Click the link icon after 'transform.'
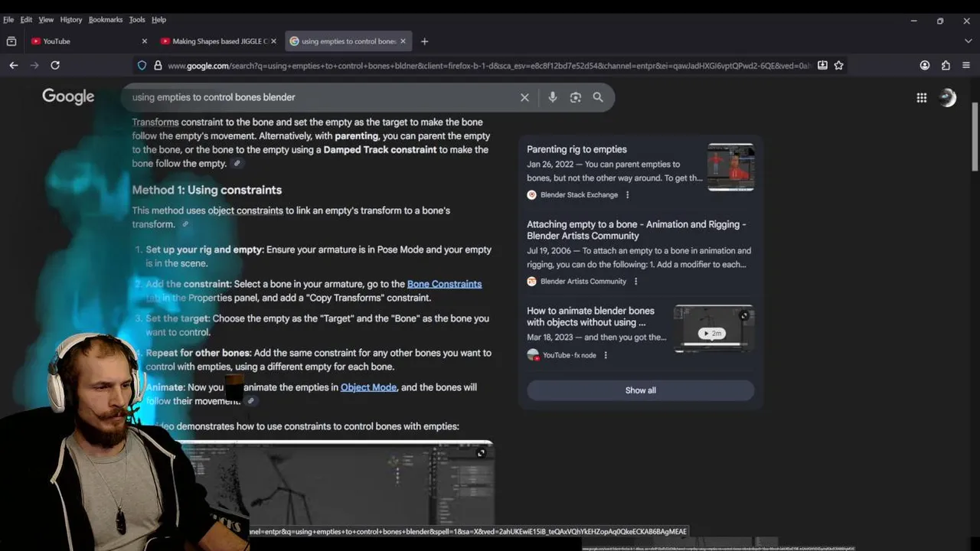Image resolution: width=980 pixels, height=551 pixels. (185, 224)
